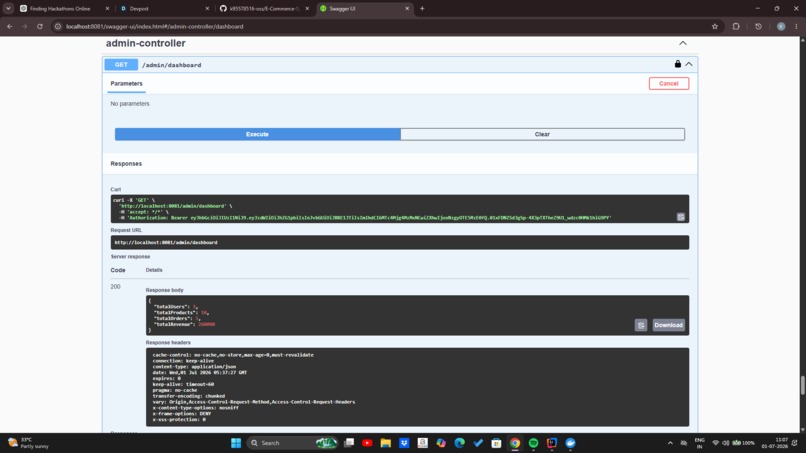This screenshot has height=453, width=806.
Task: Open the weather widget
Action: (x=28, y=443)
